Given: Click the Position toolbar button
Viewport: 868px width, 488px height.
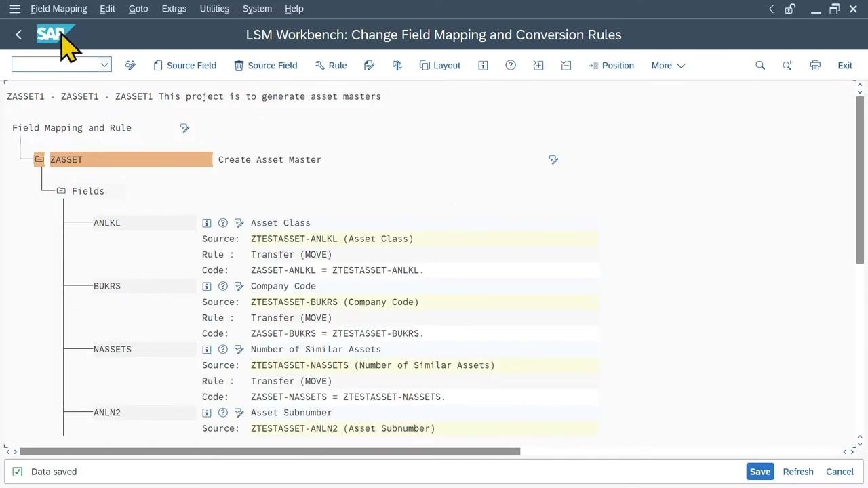Looking at the screenshot, I should pyautogui.click(x=611, y=65).
